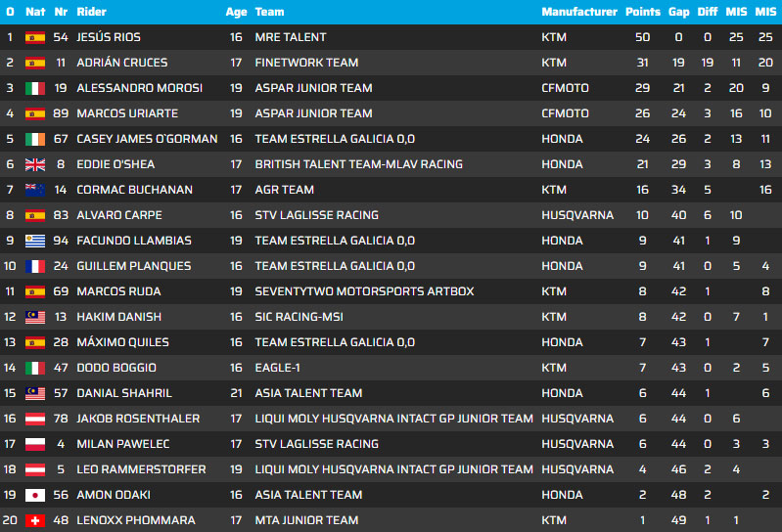
Task: Click the Age column header
Action: pos(236,12)
